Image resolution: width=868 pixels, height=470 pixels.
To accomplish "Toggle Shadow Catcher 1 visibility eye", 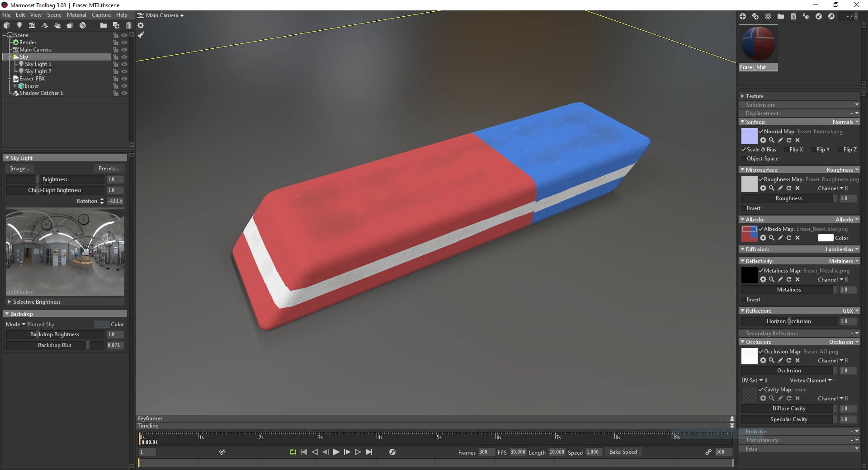I will tap(124, 93).
